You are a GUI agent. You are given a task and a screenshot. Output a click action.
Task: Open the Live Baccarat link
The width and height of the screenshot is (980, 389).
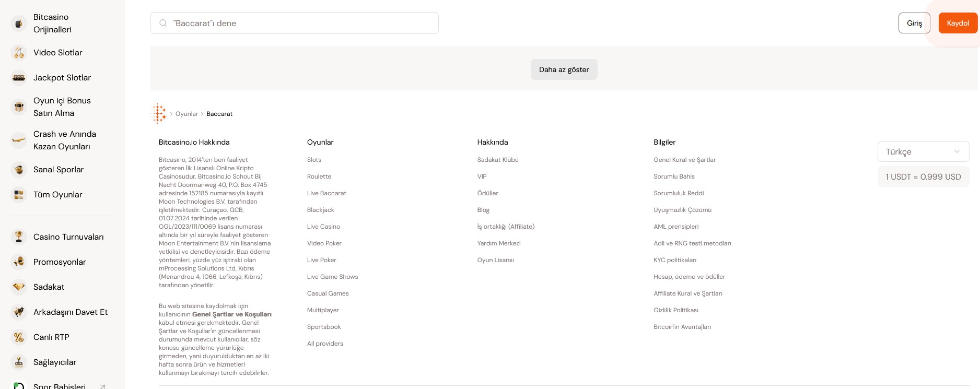pyautogui.click(x=326, y=193)
